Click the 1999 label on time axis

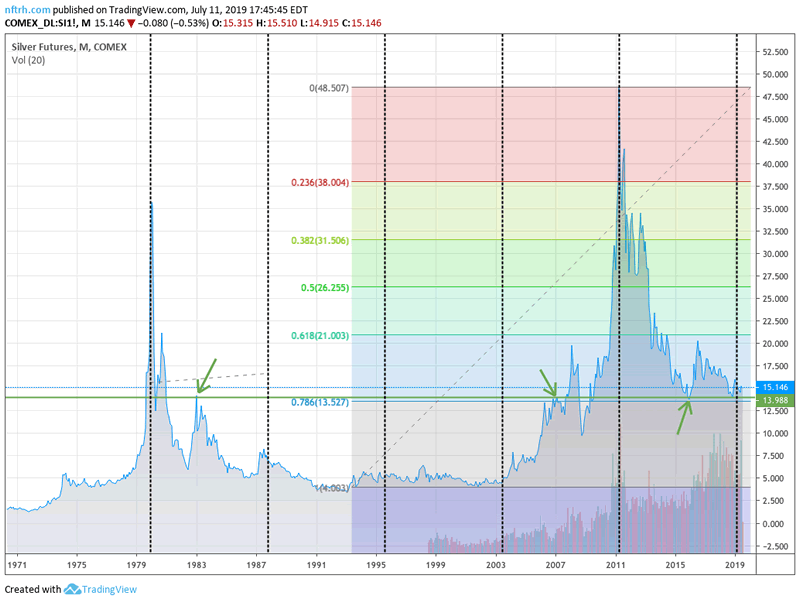pos(435,565)
